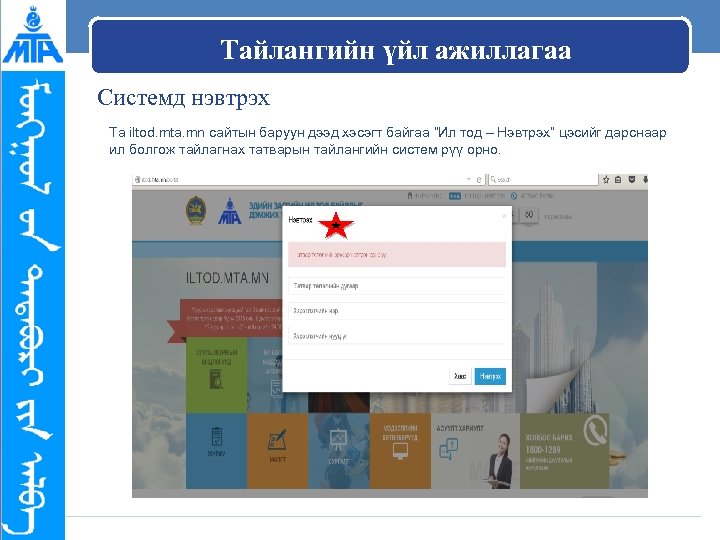The image size is (720, 540).
Task: Open the address bar history dropdown arrow
Action: (x=469, y=180)
